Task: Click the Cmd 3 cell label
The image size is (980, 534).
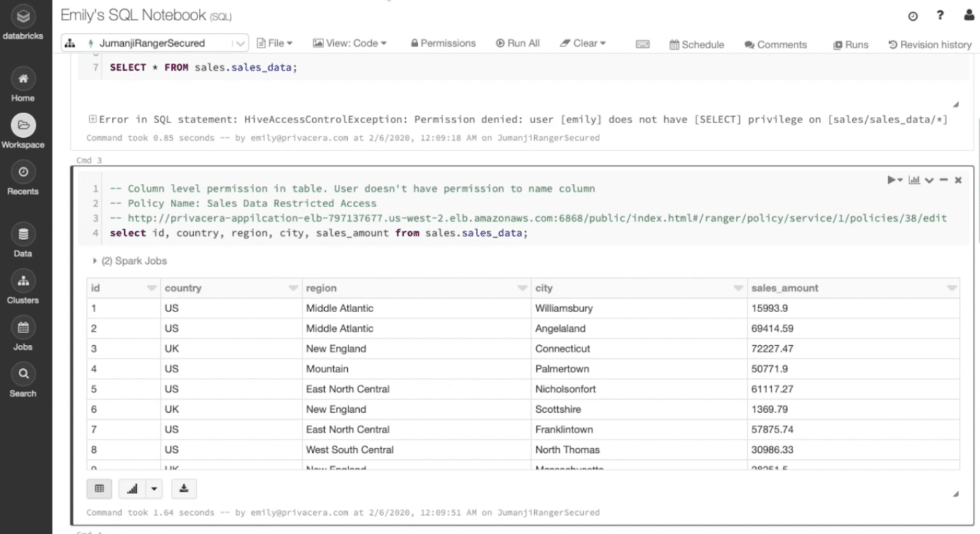Action: click(89, 161)
